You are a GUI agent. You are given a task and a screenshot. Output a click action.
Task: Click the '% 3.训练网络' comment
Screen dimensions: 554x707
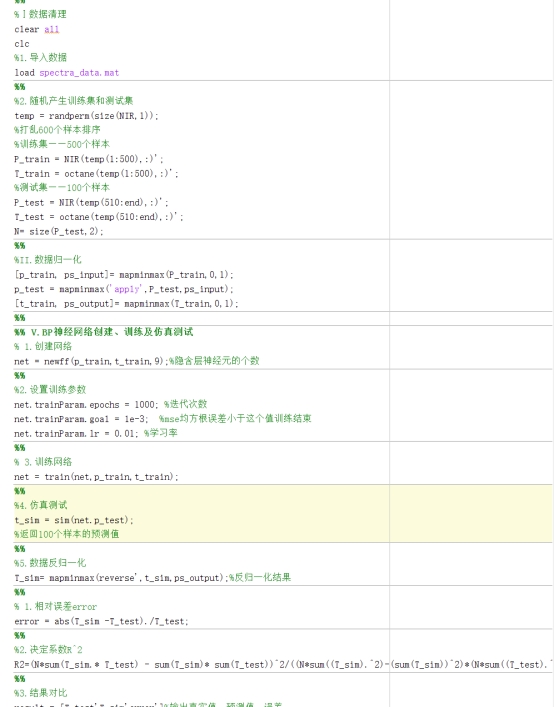coord(43,462)
